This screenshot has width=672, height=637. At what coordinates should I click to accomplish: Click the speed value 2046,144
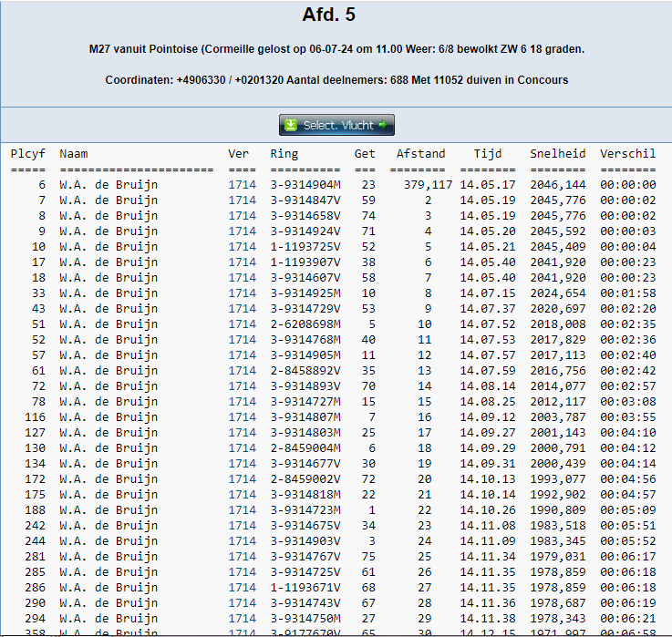point(558,185)
